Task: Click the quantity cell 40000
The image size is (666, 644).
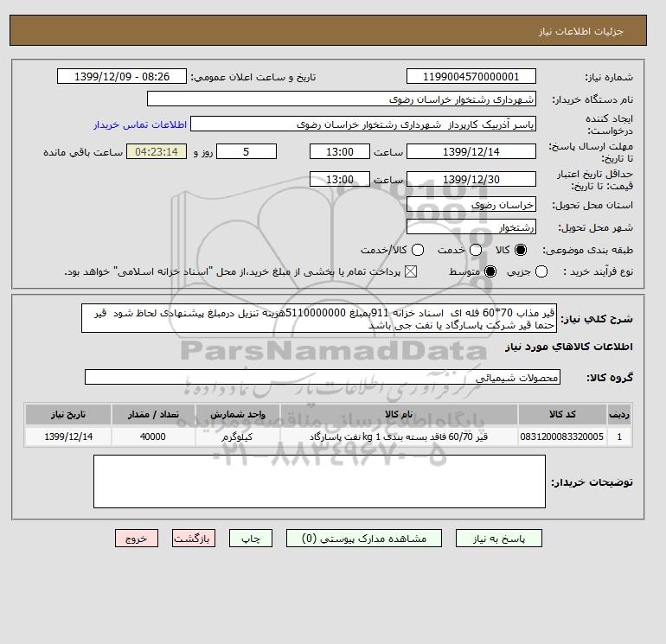Action: 153,437
